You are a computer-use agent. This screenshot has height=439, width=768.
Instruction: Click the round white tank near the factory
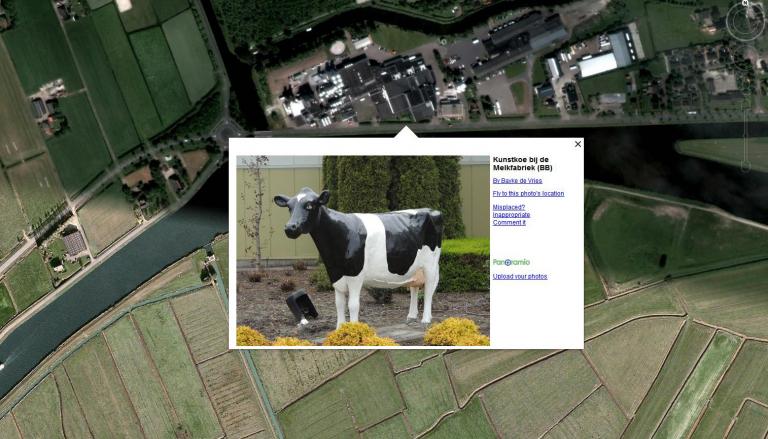coord(337,48)
